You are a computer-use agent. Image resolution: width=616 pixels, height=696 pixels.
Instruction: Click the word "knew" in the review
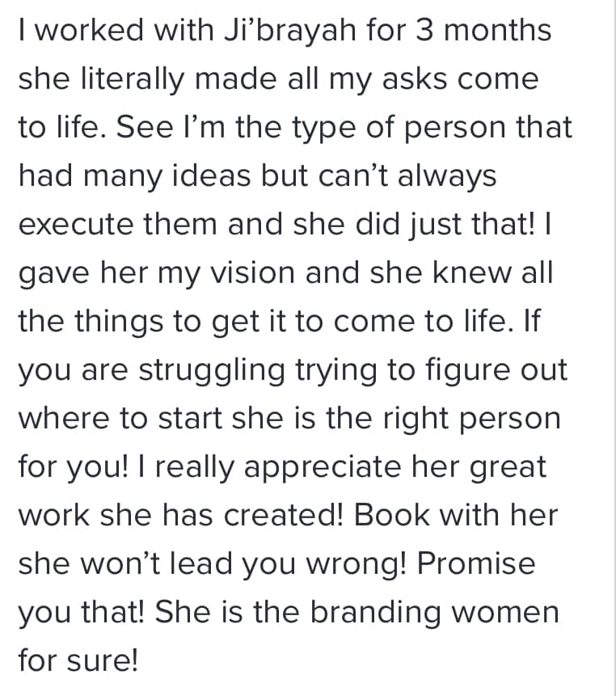pyautogui.click(x=472, y=272)
